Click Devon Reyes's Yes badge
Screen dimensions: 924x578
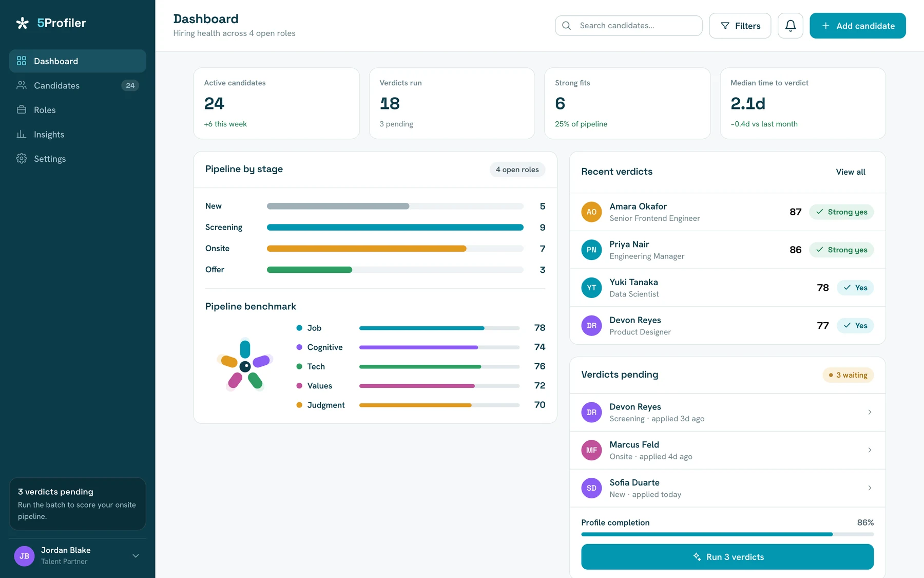[855, 326]
